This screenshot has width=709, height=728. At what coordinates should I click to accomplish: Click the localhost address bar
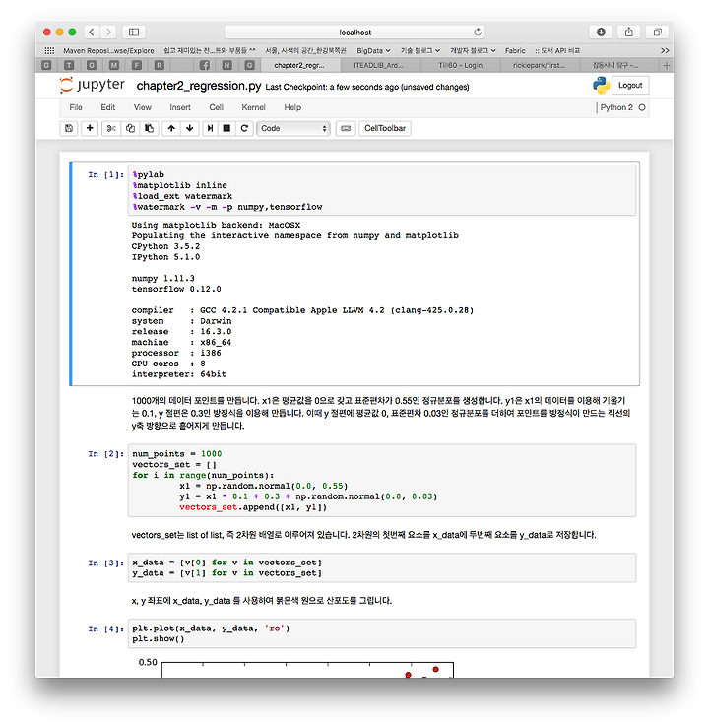pyautogui.click(x=354, y=33)
